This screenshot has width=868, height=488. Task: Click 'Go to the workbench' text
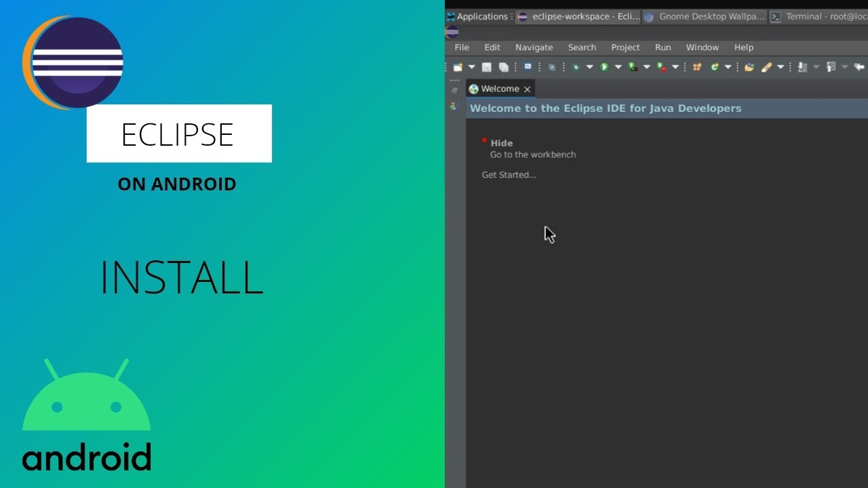pos(533,155)
